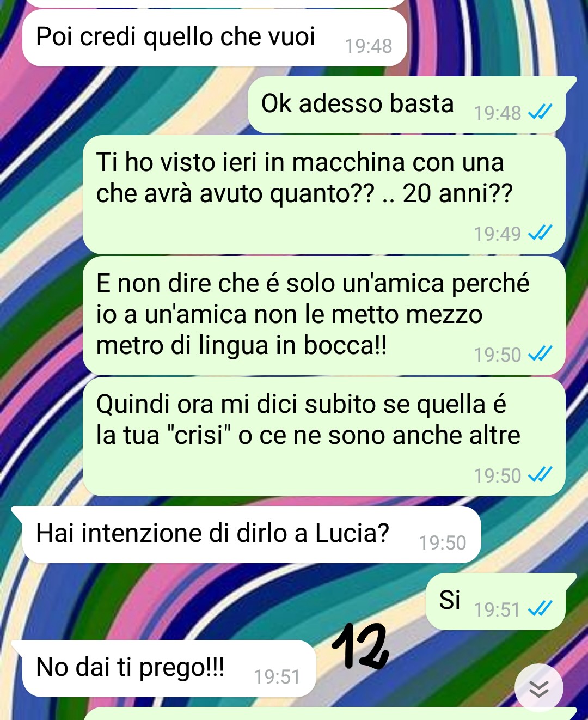Tap read ticks on "Ti ho visto ieri" message
Viewport: 588px width, 720px height.
(541, 233)
